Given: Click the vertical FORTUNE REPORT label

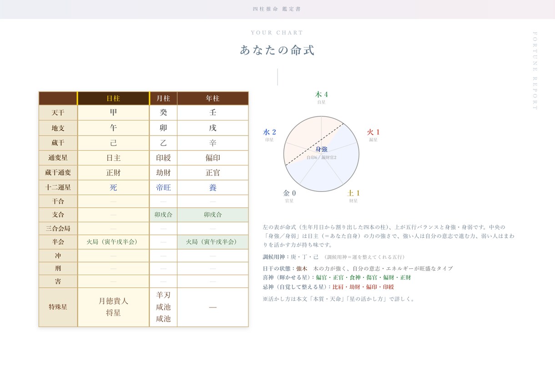Looking at the screenshot, I should coord(535,71).
